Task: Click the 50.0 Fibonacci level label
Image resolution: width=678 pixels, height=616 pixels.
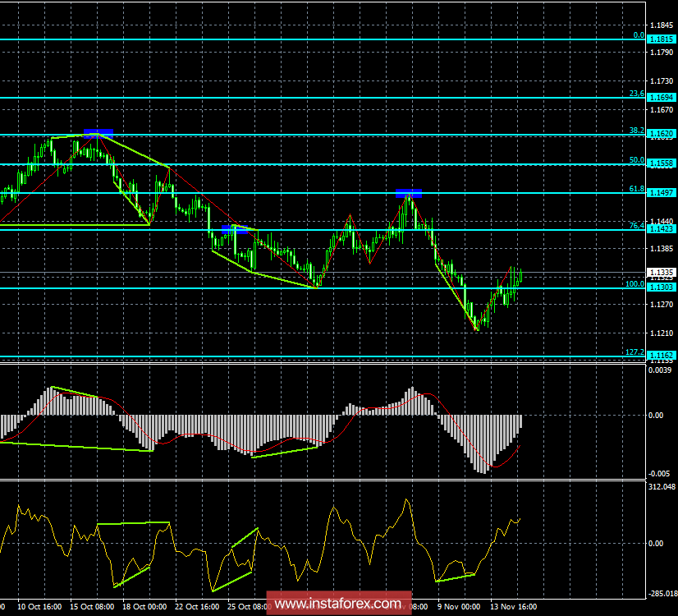Action: coord(636,159)
